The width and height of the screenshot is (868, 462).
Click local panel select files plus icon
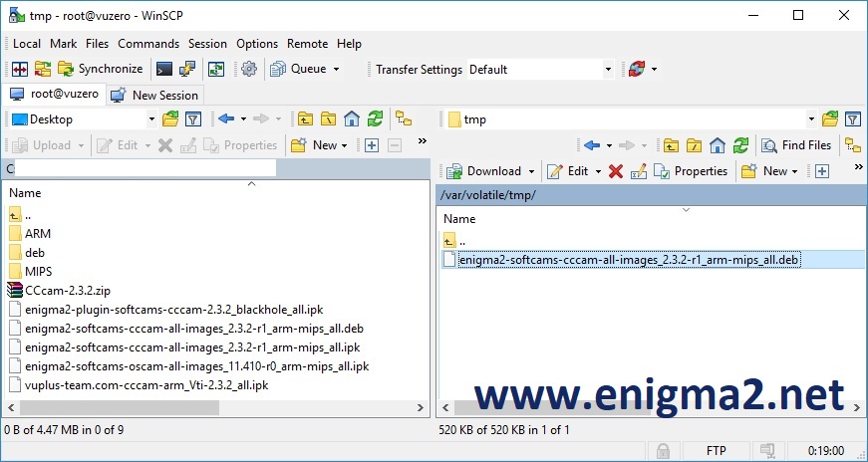372,145
